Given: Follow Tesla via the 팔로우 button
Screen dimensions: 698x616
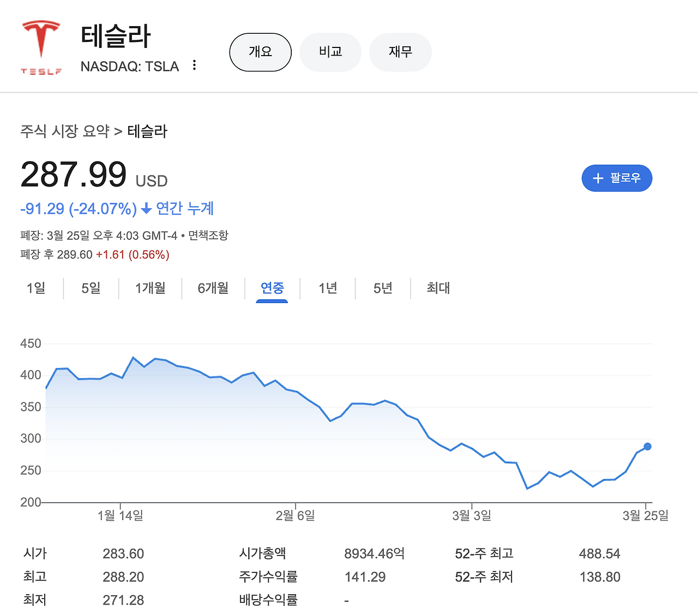Looking at the screenshot, I should tap(617, 178).
